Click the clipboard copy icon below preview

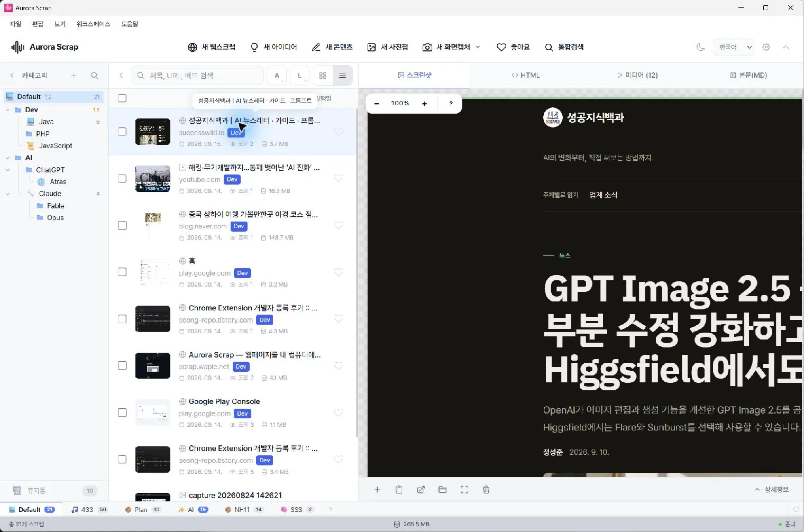[399, 490]
